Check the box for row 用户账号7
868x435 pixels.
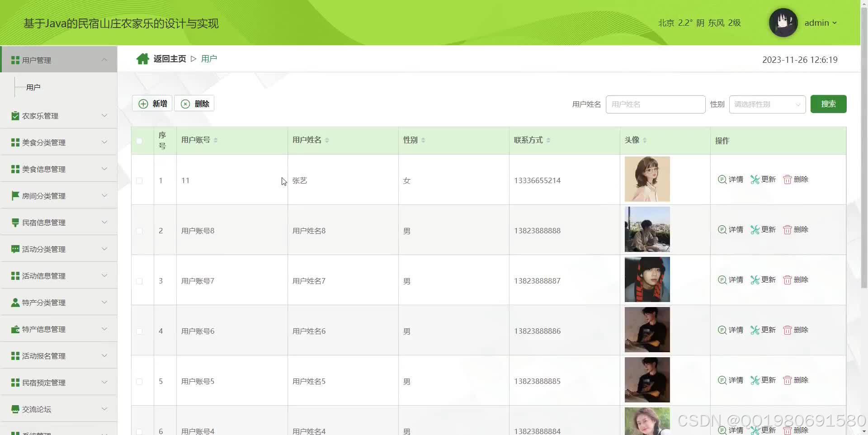click(139, 281)
